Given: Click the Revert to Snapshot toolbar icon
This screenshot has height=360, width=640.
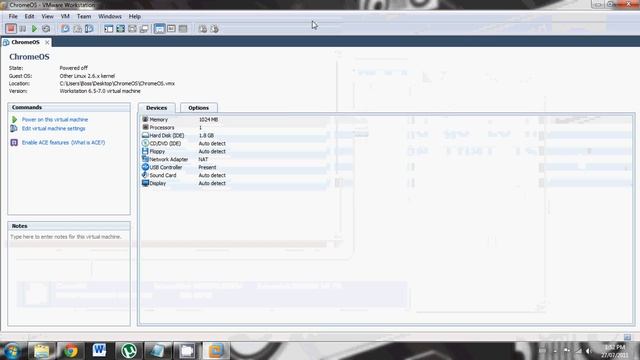Looking at the screenshot, I should (x=77, y=29).
